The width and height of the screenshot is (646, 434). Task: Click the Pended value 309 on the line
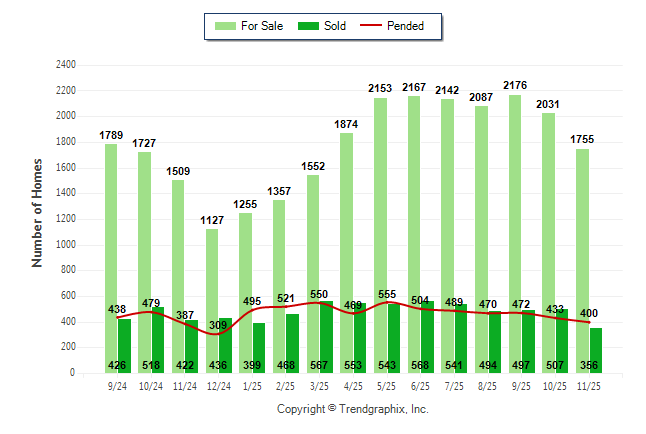click(218, 325)
